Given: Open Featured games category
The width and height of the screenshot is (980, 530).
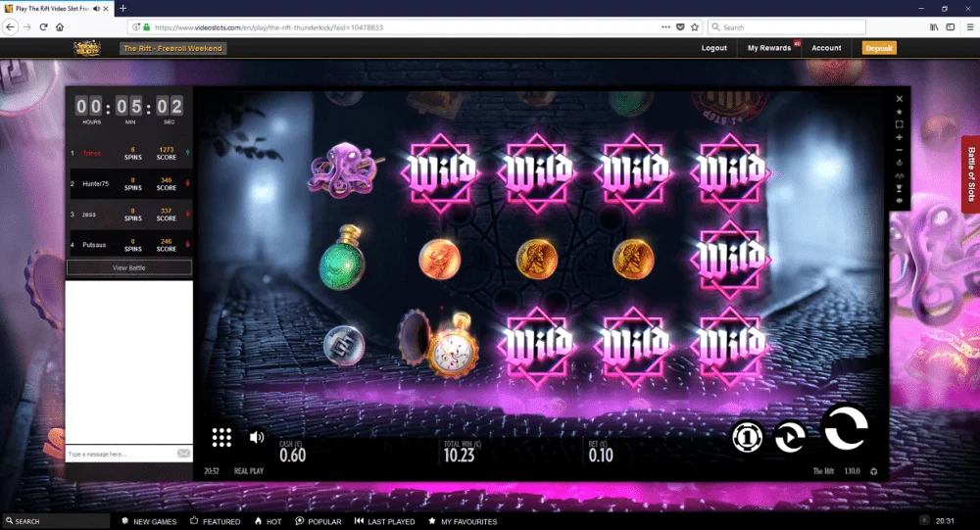Looking at the screenshot, I should pyautogui.click(x=215, y=521).
